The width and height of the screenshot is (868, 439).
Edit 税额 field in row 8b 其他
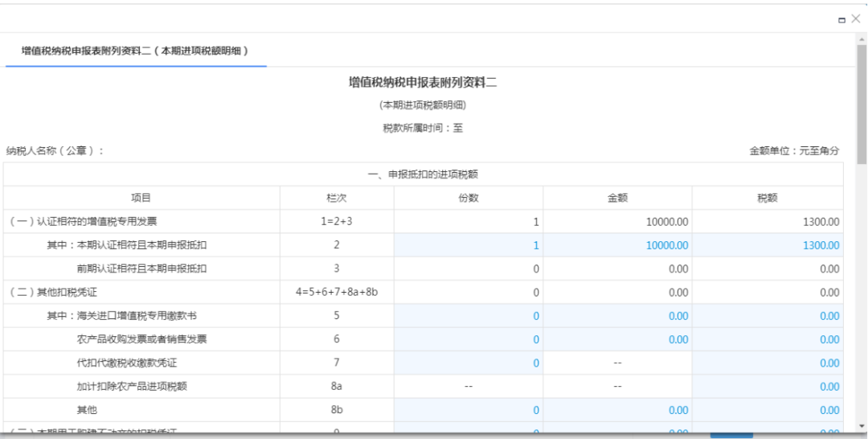click(768, 410)
